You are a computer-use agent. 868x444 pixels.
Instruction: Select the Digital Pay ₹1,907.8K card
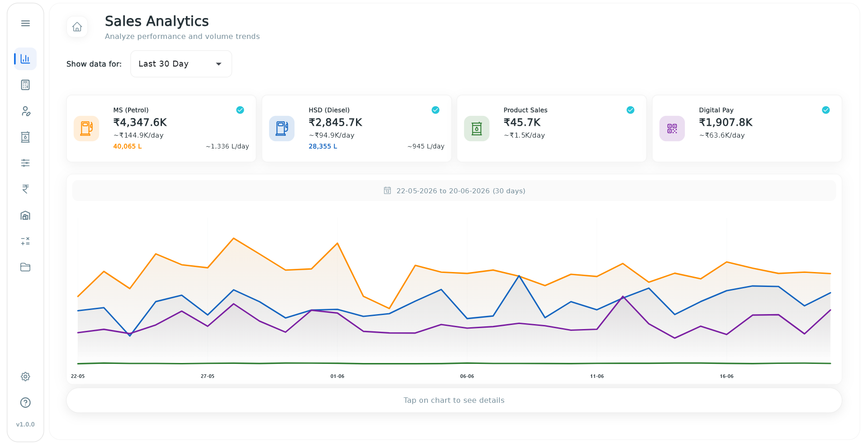pos(747,129)
